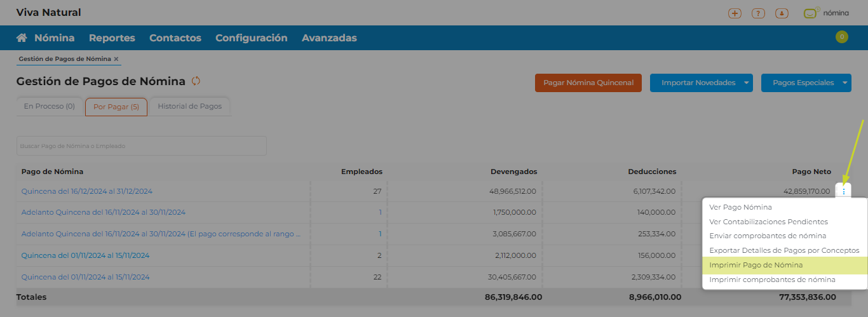The image size is (868, 317).
Task: Expand the Importar Novedades dropdown arrow
Action: [x=747, y=83]
